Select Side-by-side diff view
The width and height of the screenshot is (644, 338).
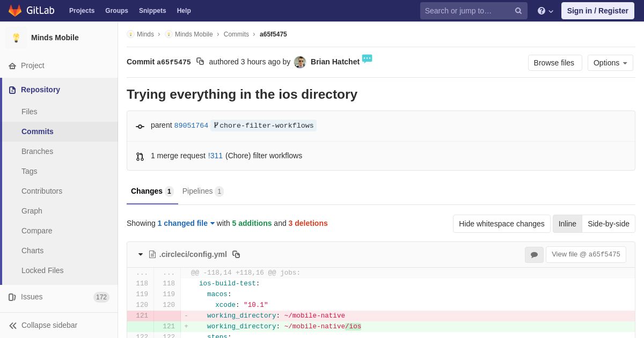[x=609, y=224]
